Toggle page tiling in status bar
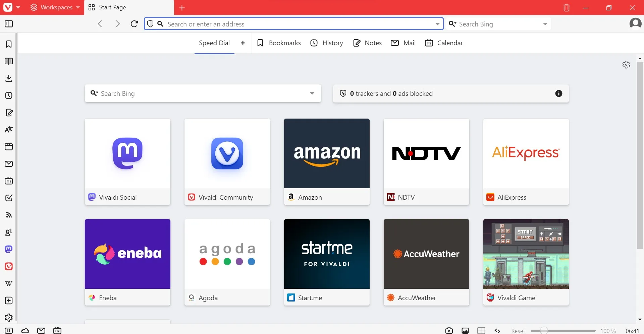 481,331
